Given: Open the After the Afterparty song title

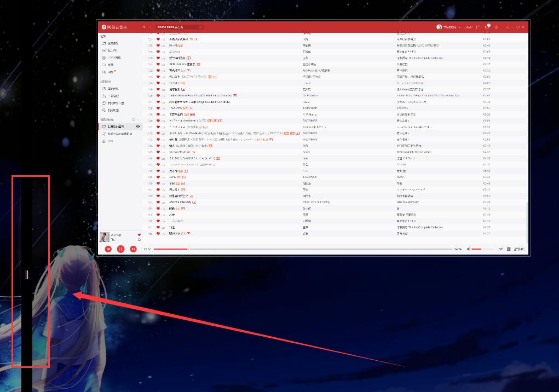Looking at the screenshot, I should coord(180,202).
